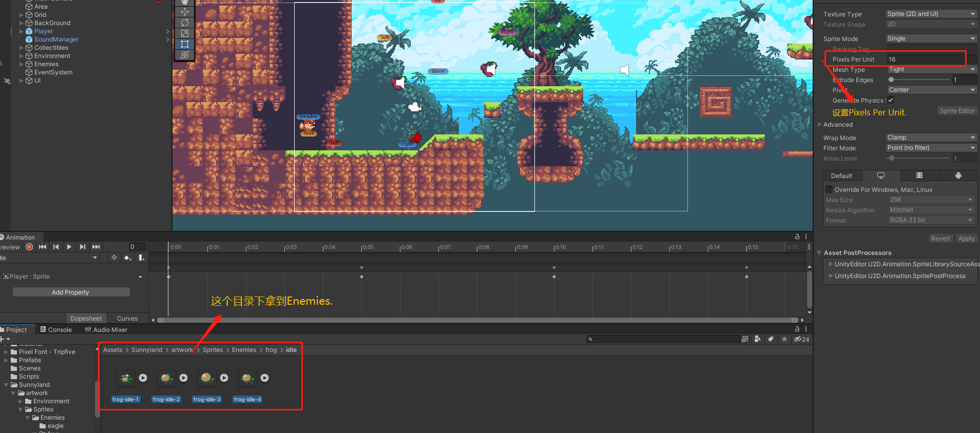Open the Console tab
Viewport: 980px width, 433px height.
coord(56,330)
